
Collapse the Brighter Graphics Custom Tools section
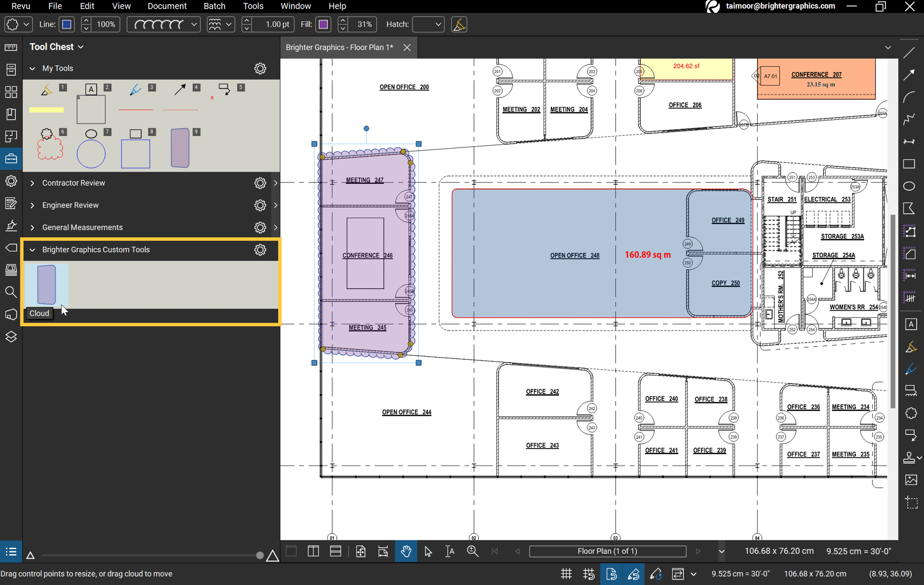32,250
